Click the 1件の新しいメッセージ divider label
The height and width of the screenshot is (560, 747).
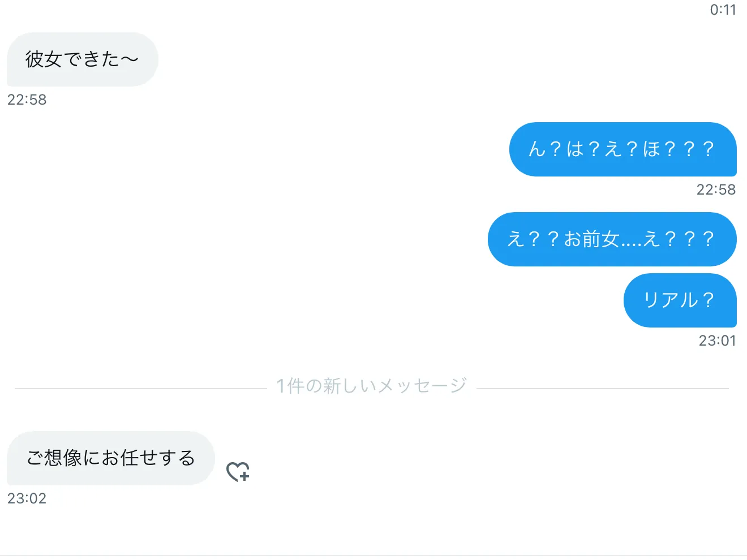coord(371,386)
